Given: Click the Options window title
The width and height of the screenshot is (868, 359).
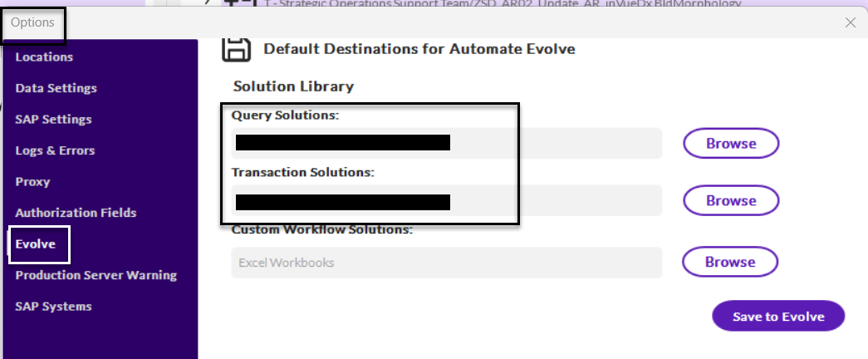Looking at the screenshot, I should (x=32, y=22).
